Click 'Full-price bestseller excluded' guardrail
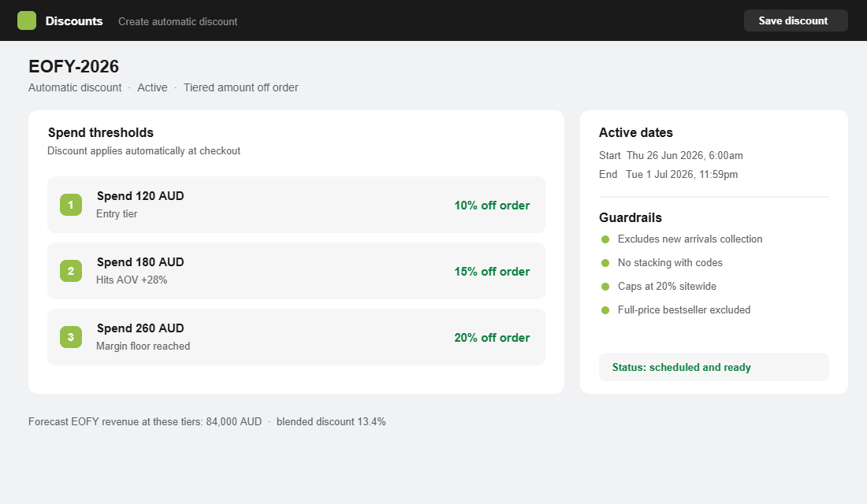This screenshot has height=504, width=867. pos(684,310)
